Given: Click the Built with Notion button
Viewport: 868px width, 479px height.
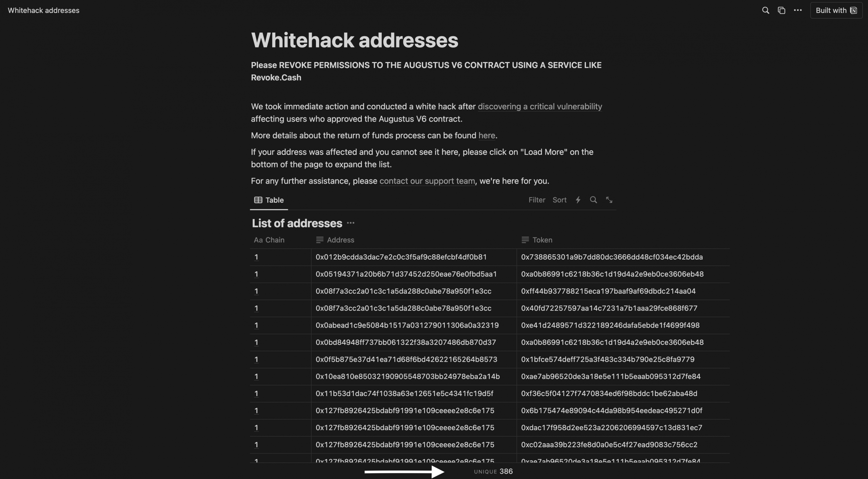Looking at the screenshot, I should [836, 11].
